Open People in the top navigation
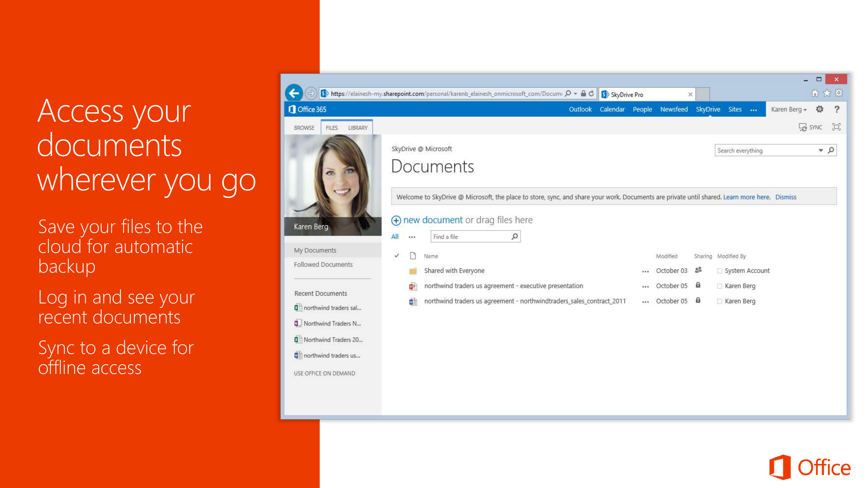Image resolution: width=868 pixels, height=488 pixels. pos(642,109)
